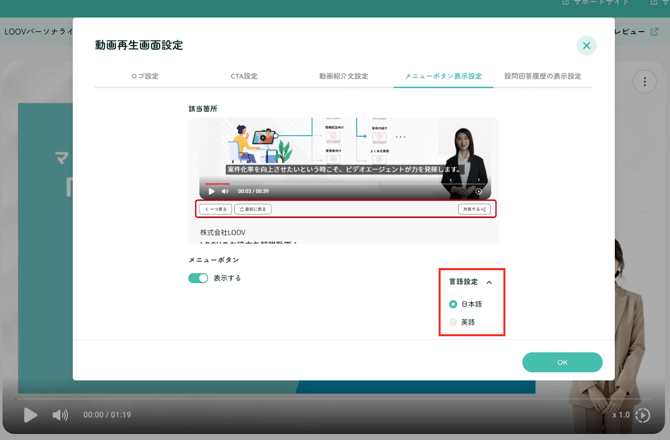Click the circular skip icon in background player
This screenshot has height=440, width=670.
pos(643,415)
